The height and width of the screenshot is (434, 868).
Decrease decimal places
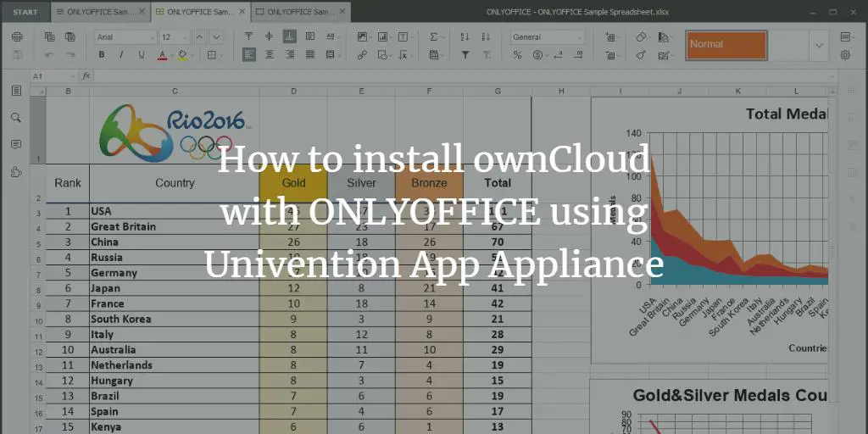558,55
